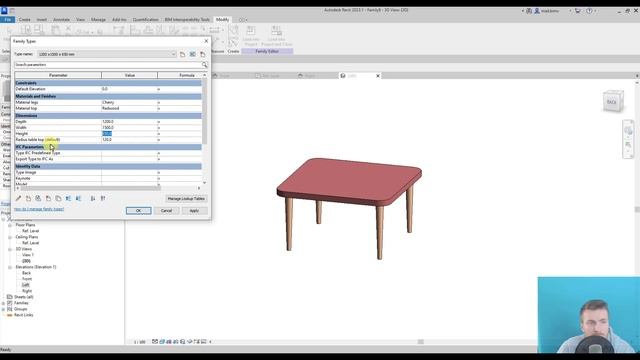Click the Material top value Redwood
640x360 pixels.
pos(129,109)
